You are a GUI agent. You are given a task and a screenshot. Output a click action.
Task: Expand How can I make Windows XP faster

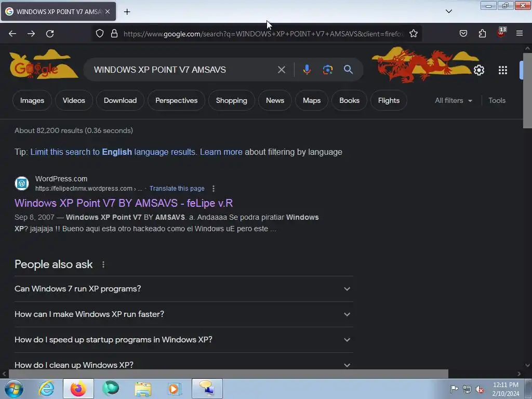point(183,314)
